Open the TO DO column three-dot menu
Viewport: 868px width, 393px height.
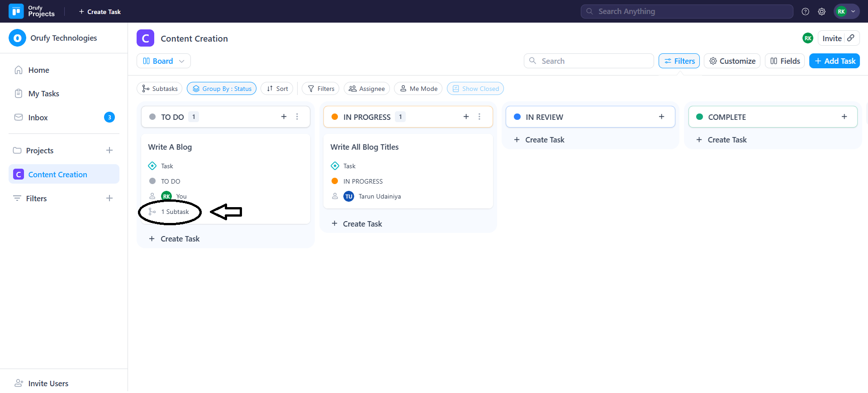coord(297,117)
